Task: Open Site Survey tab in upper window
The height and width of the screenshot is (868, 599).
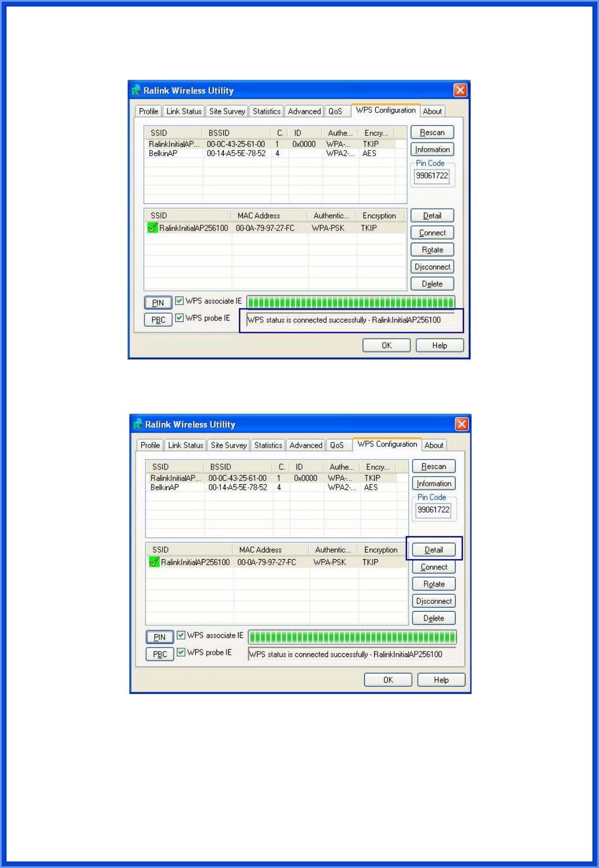Action: tap(227, 111)
